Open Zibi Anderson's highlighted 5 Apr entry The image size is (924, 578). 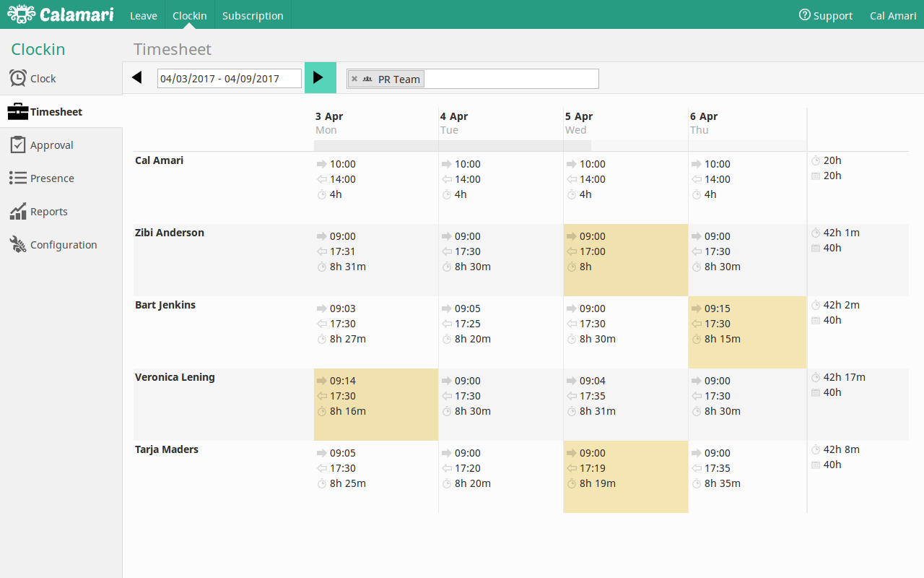(626, 260)
